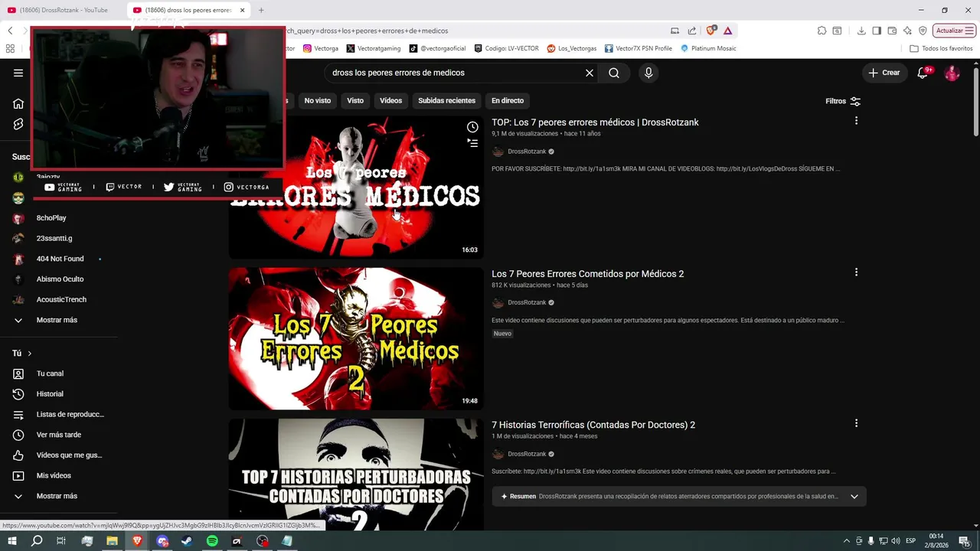Screen dimensions: 980x551
Task: Add first video to the queue
Action: (x=472, y=143)
